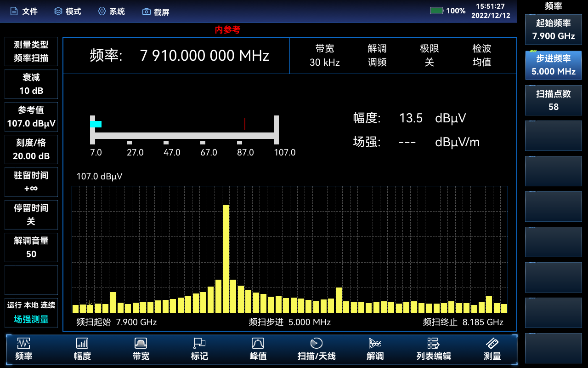This screenshot has width=588, height=368.
Task: Open the 文件 (File) menu
Action: pyautogui.click(x=24, y=11)
